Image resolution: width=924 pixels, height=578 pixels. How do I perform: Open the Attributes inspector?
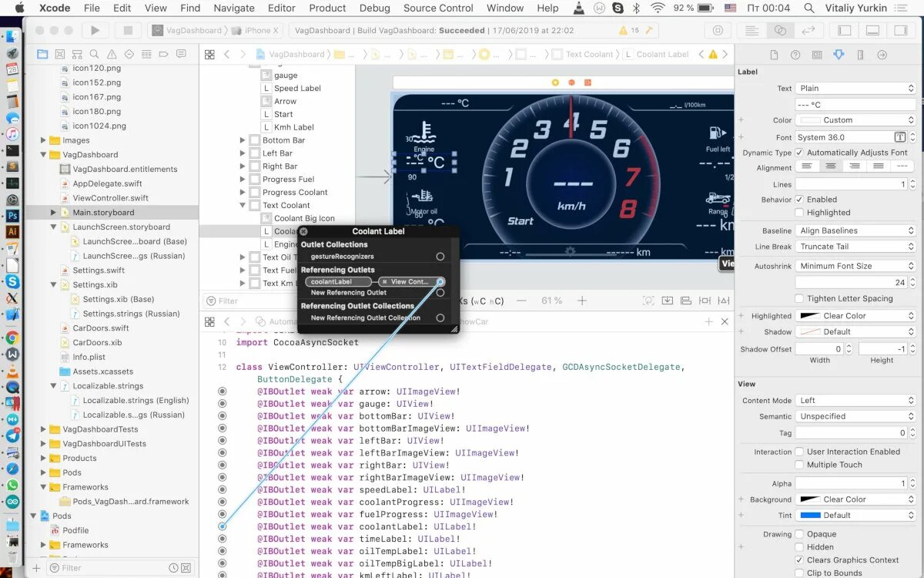[839, 54]
